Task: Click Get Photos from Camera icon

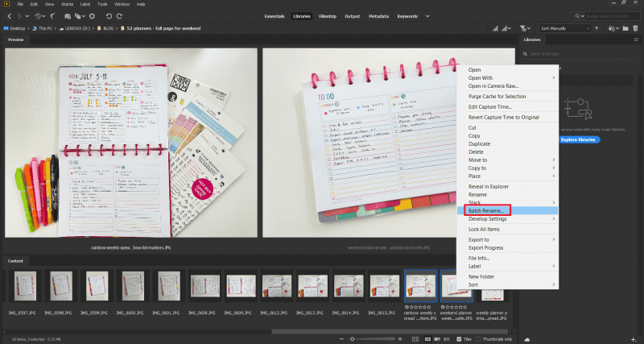Action: [x=68, y=16]
